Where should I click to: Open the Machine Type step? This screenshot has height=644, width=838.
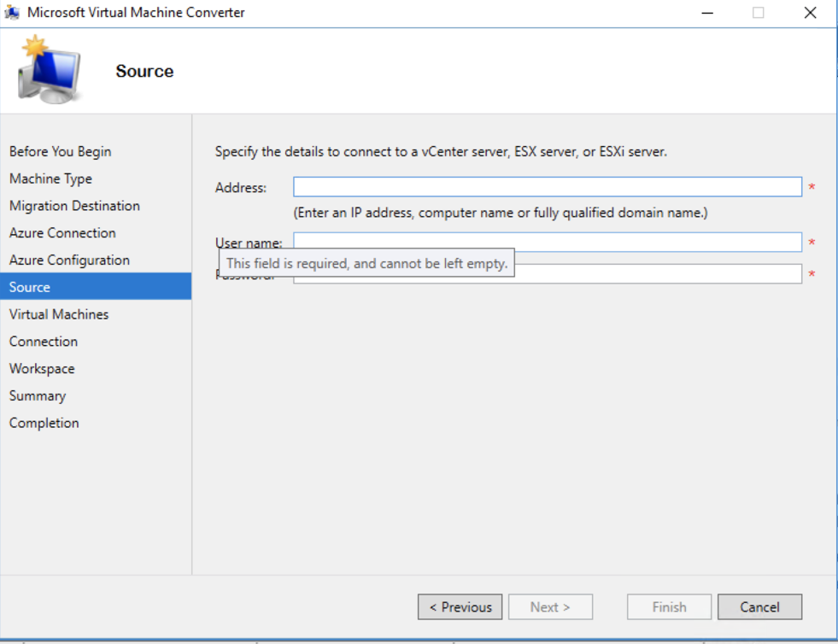pos(50,179)
